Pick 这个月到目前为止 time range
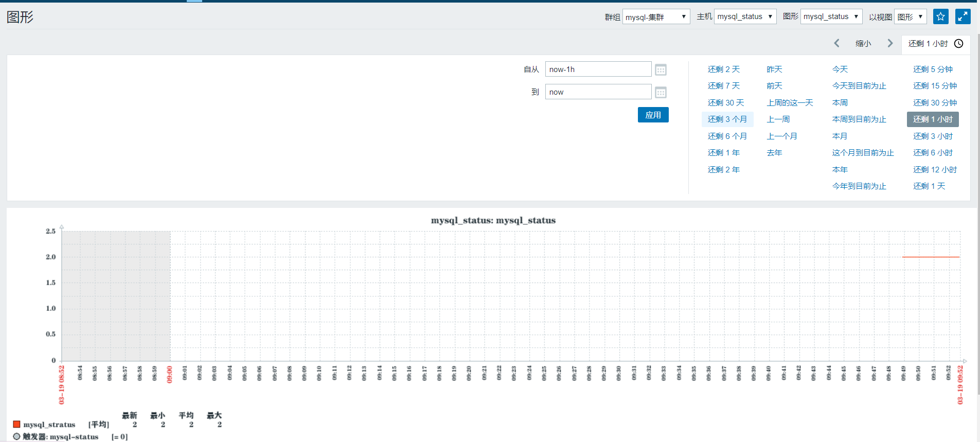The width and height of the screenshot is (980, 442). (863, 153)
